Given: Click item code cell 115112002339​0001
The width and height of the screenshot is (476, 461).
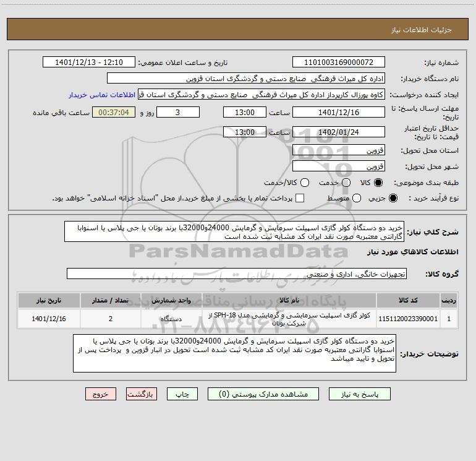Looking at the screenshot, I should click(x=408, y=319).
